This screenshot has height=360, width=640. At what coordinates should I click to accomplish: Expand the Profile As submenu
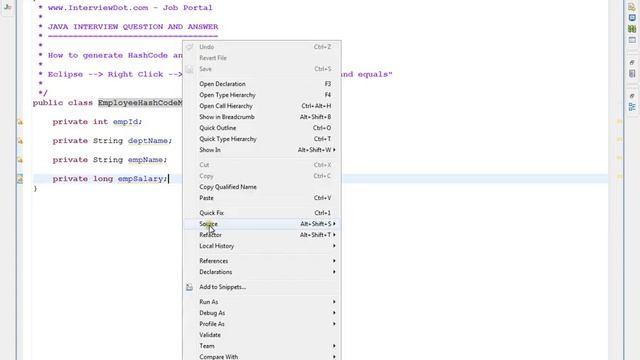[x=262, y=324]
